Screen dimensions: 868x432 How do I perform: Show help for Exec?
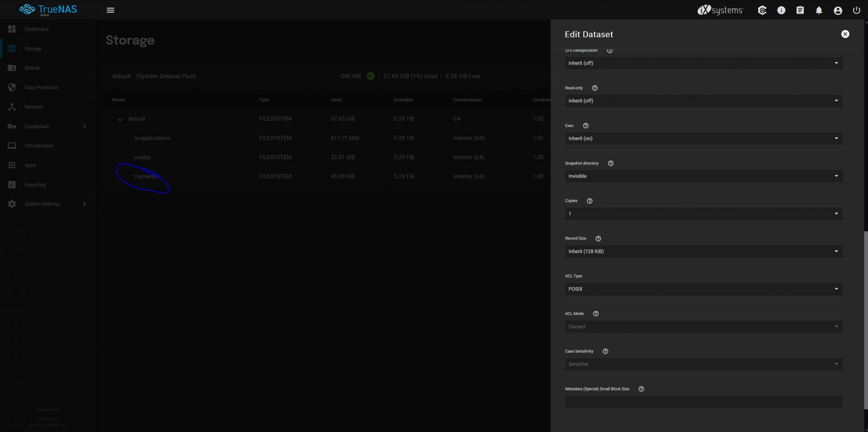pyautogui.click(x=585, y=126)
